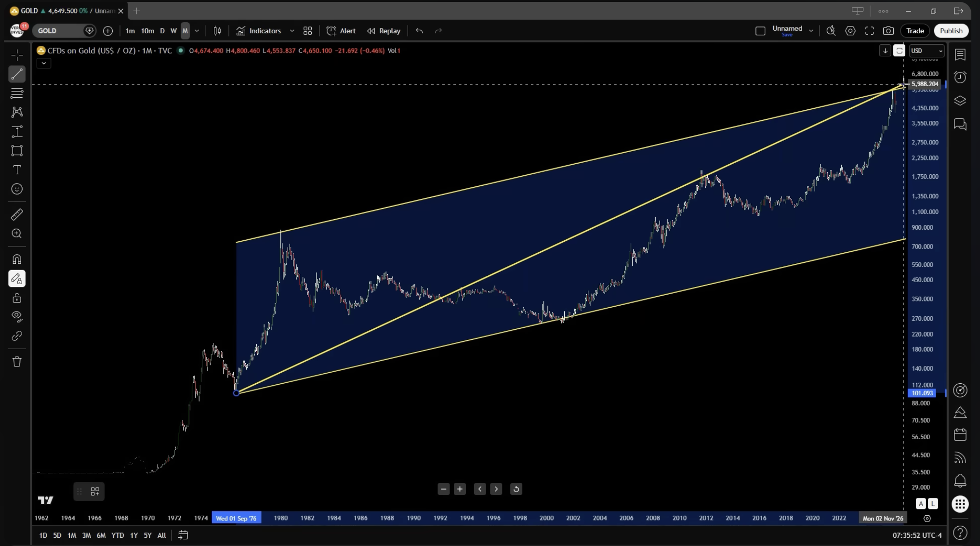
Task: Open the alerts clock icon in the right sidebar
Action: (x=960, y=78)
